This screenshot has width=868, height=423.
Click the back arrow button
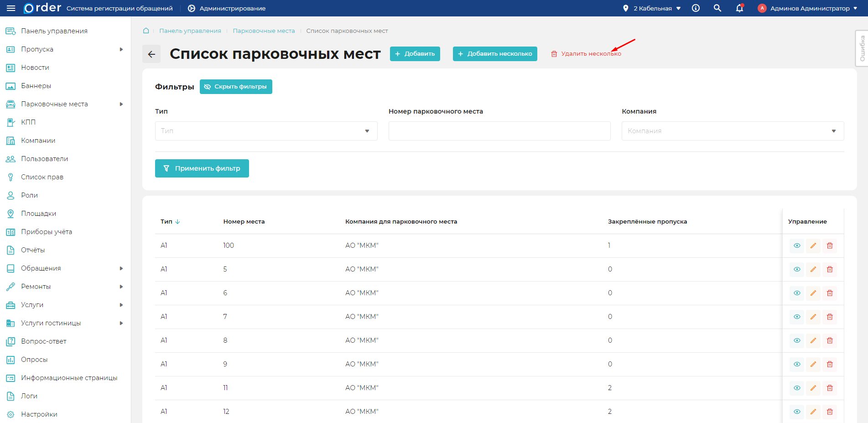(x=151, y=54)
